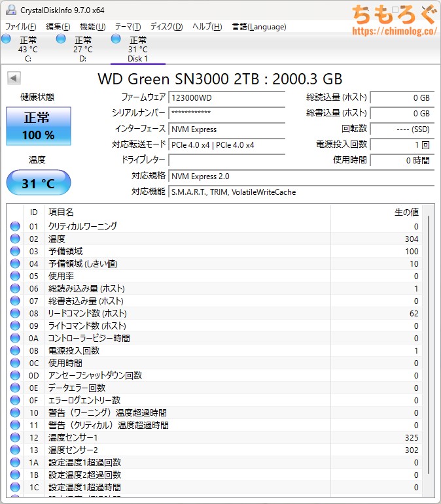This screenshot has height=504, width=441.
Task: Click the 生の値 column header
Action: point(376,212)
